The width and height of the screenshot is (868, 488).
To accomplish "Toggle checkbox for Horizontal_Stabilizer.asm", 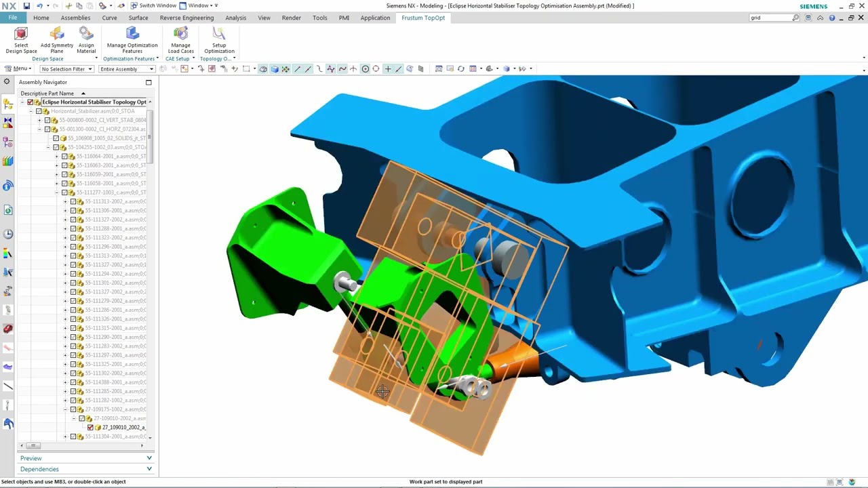I will (x=39, y=111).
